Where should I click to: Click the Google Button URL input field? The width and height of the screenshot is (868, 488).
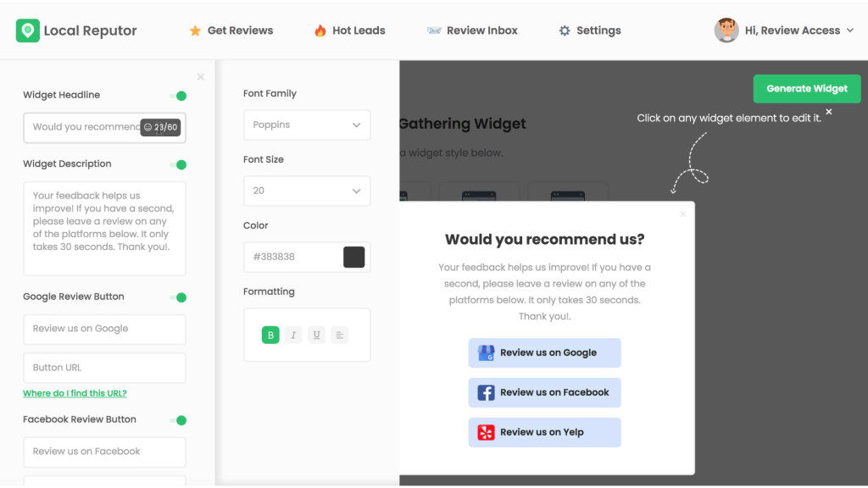tap(104, 368)
